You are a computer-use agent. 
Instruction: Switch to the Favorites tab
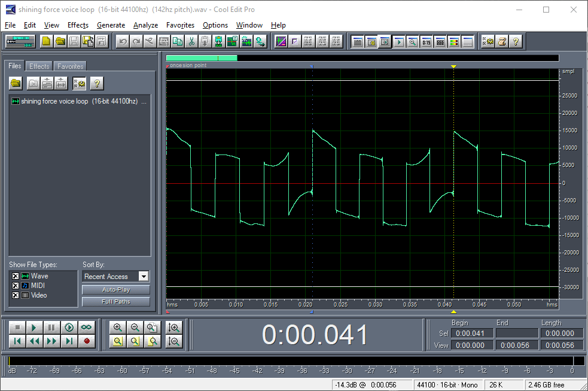(x=70, y=66)
